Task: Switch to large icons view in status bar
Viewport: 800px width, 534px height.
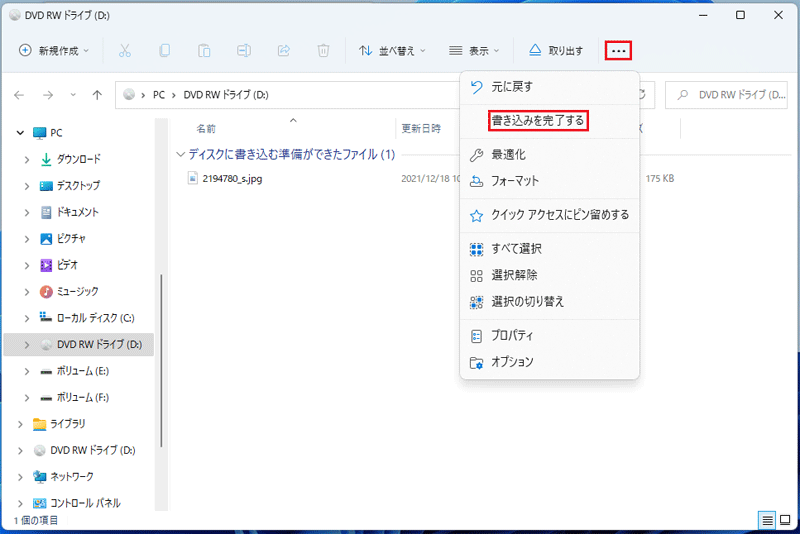Action: pos(785,520)
